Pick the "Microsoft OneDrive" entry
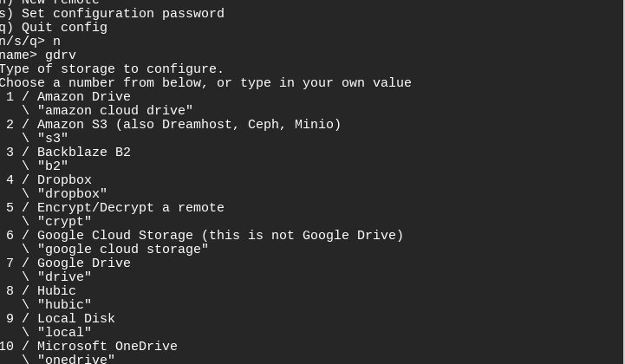Screen dimensions: 625x364 tap(107, 346)
